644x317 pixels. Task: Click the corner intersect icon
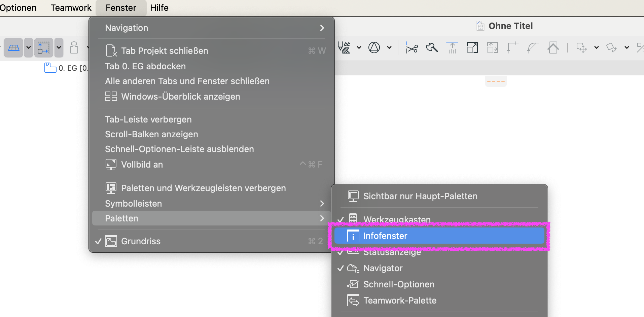click(513, 48)
